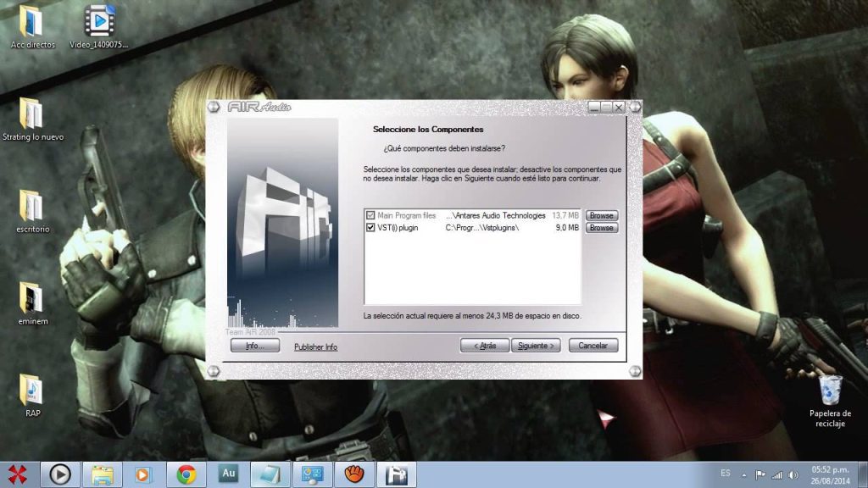Browse for the VST(i) plugin folder
Image resolution: width=868 pixels, height=488 pixels.
(600, 227)
